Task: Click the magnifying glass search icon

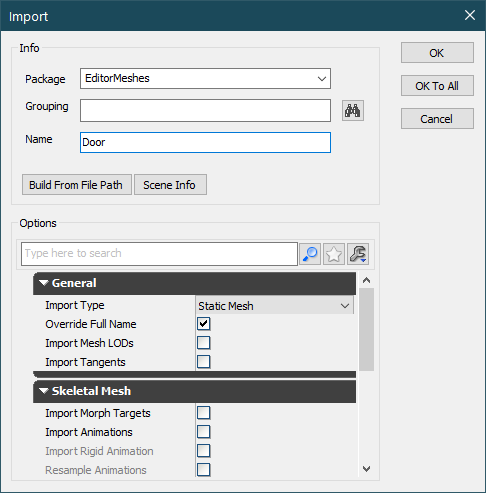Action: [x=310, y=254]
